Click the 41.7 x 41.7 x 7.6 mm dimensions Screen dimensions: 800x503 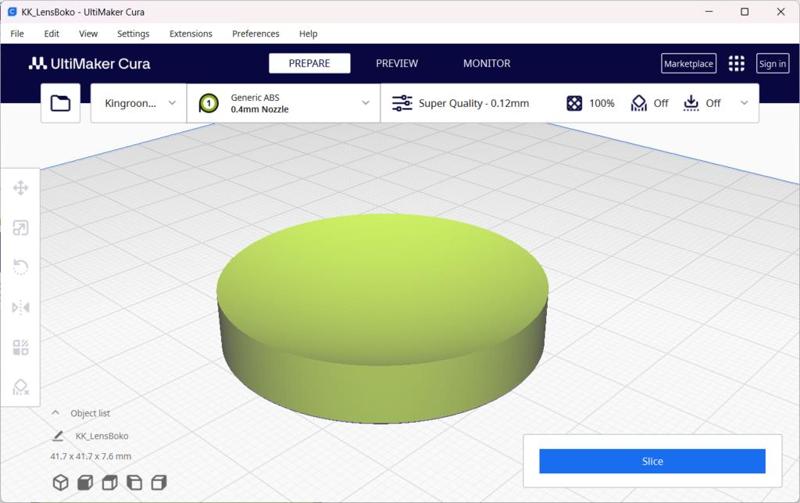[90, 456]
